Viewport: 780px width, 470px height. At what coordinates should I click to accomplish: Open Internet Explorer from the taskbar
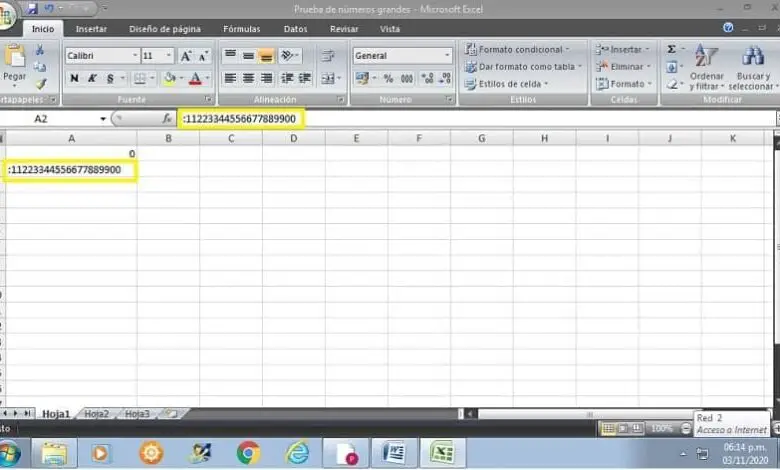coord(297,453)
